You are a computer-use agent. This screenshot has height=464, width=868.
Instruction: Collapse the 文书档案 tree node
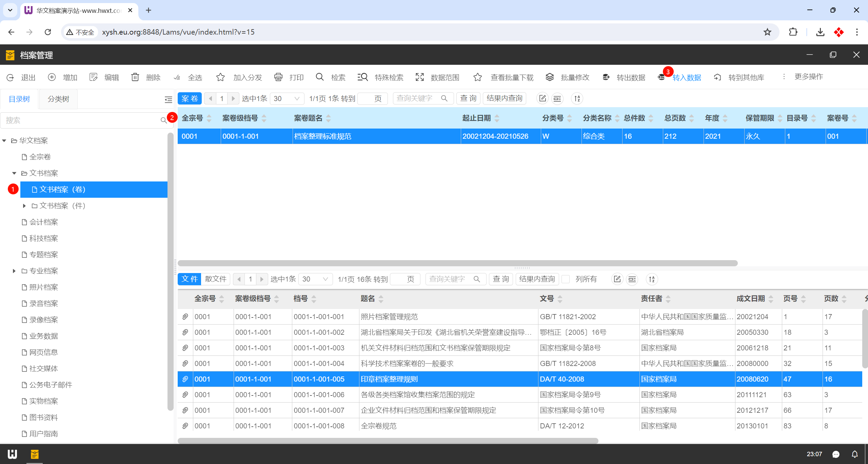[x=14, y=173]
